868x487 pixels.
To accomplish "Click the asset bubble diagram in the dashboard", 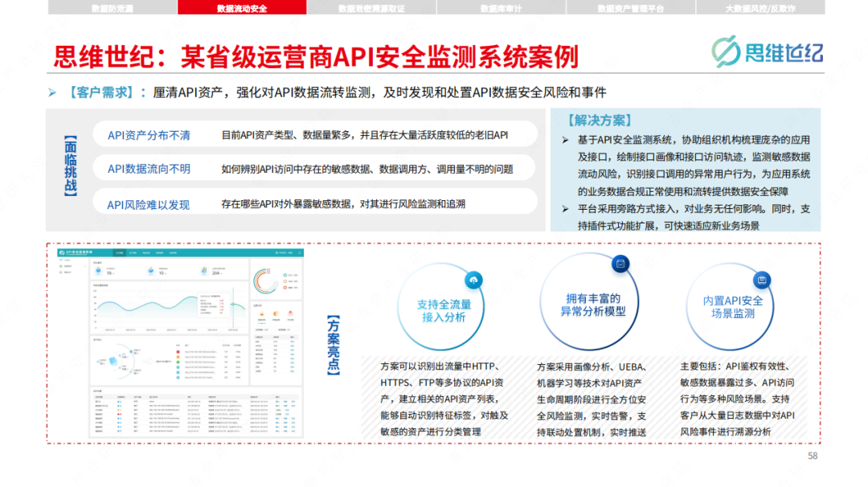I will coord(117,362).
